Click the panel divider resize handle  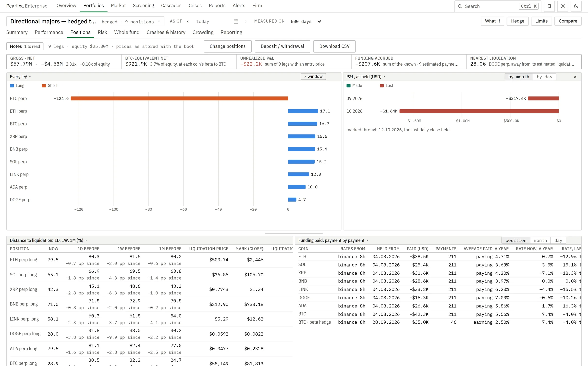[294, 233]
